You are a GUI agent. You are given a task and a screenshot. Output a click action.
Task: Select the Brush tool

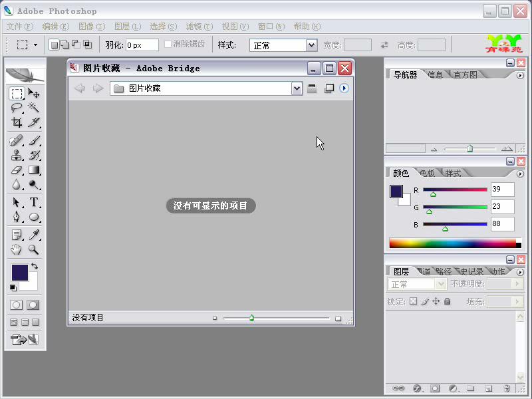tap(34, 140)
